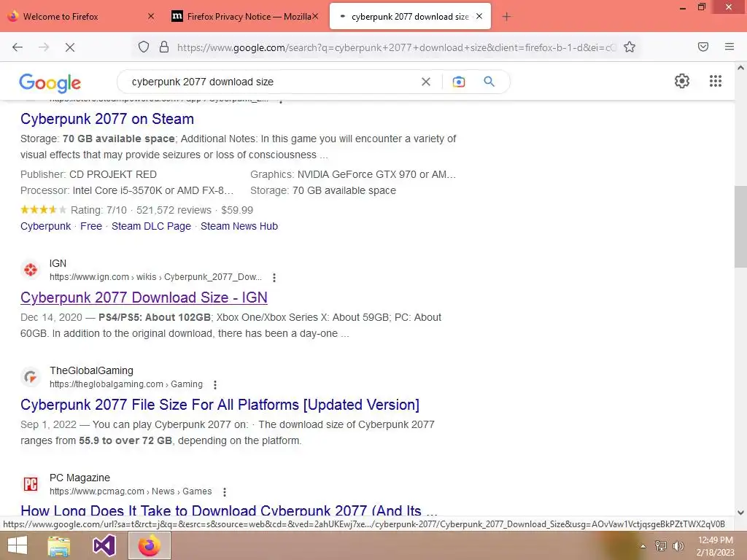Open the Steam News Hub sitelink
The width and height of the screenshot is (747, 560).
(x=239, y=226)
